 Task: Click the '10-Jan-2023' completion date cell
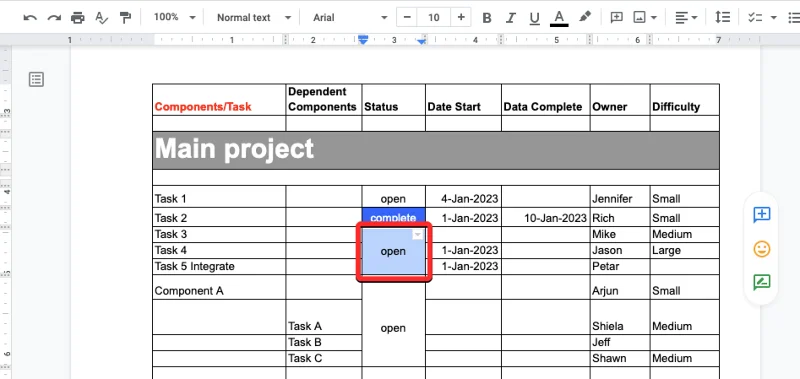[x=545, y=217]
